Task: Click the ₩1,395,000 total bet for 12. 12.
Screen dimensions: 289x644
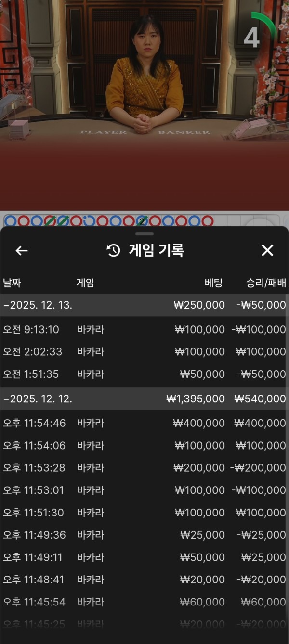Action: (x=196, y=399)
